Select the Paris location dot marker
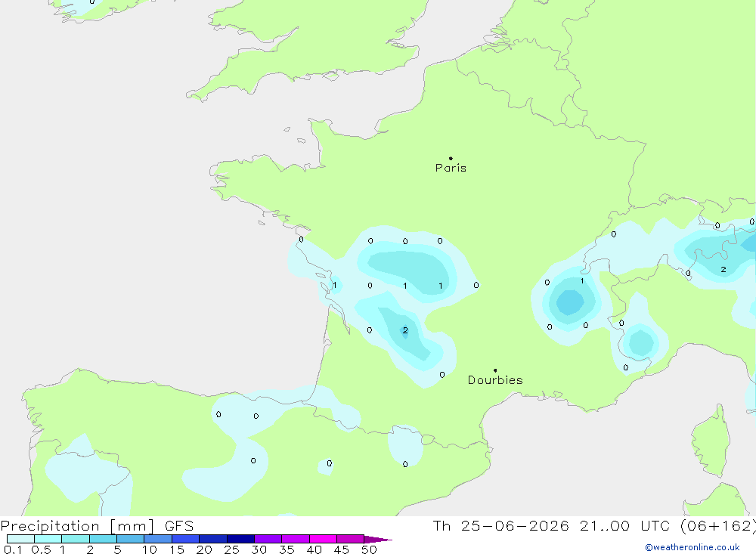This screenshot has height=554, width=756. [x=451, y=158]
